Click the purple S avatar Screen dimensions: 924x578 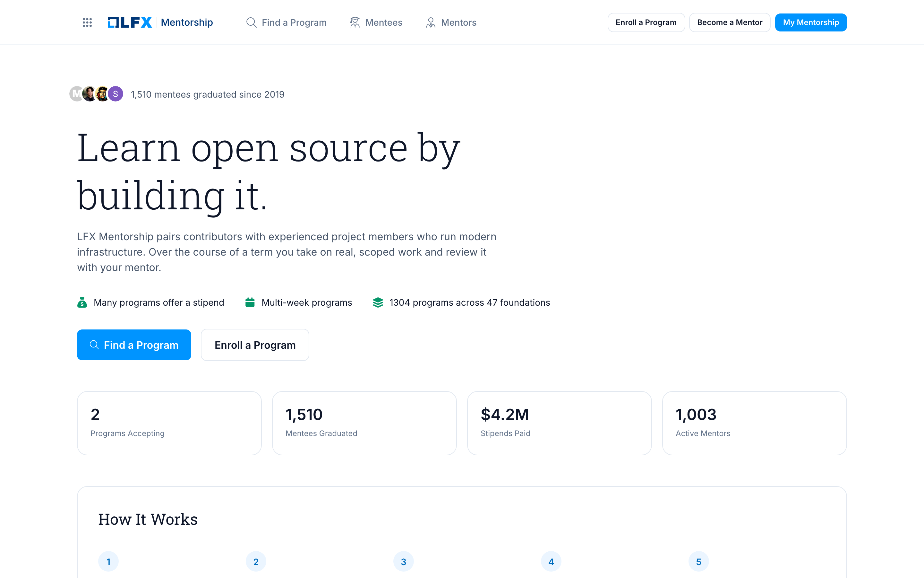click(x=115, y=94)
